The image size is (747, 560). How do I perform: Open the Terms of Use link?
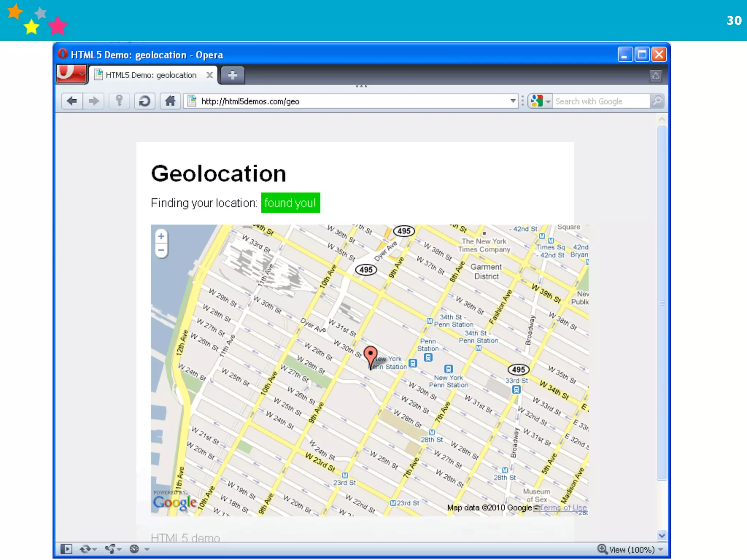pos(563,507)
